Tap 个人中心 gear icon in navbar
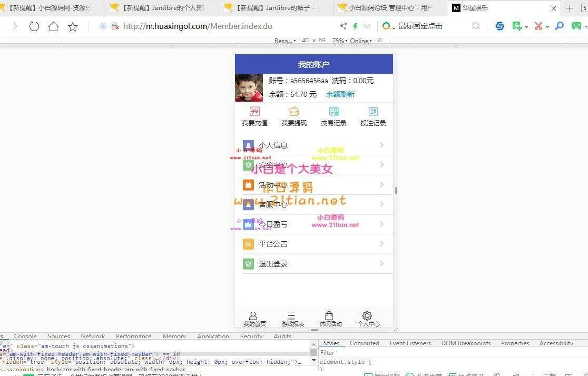The image size is (588, 376). click(x=368, y=316)
